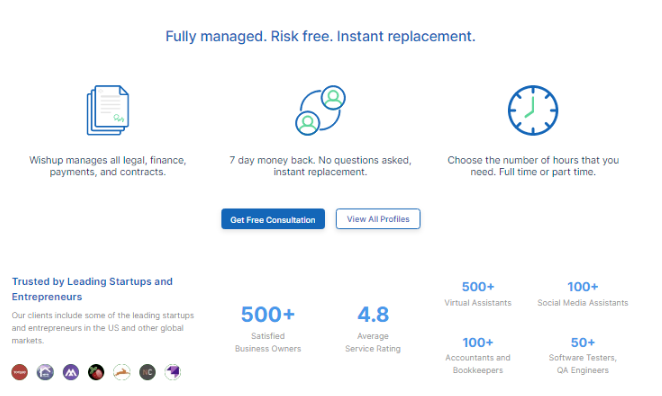This screenshot has width=662, height=396.
Task: Click the blue clock hours icon
Action: (x=533, y=110)
